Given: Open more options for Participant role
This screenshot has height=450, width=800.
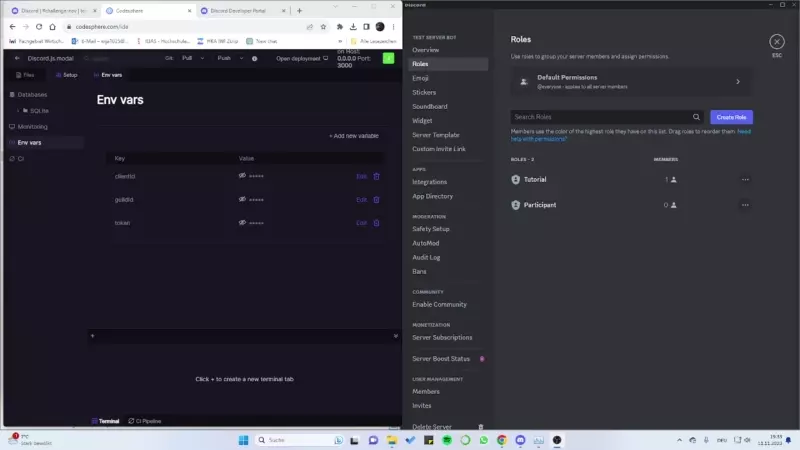Looking at the screenshot, I should click(745, 205).
